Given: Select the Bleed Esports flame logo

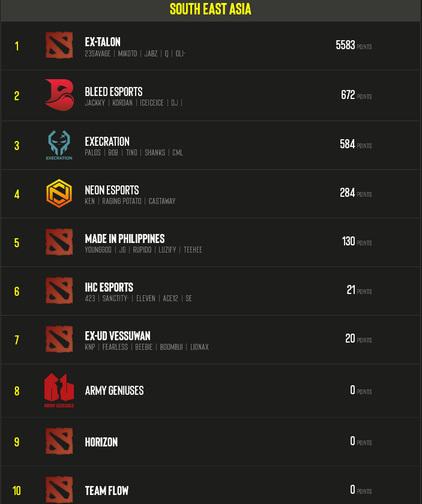Looking at the screenshot, I should 59,95.
